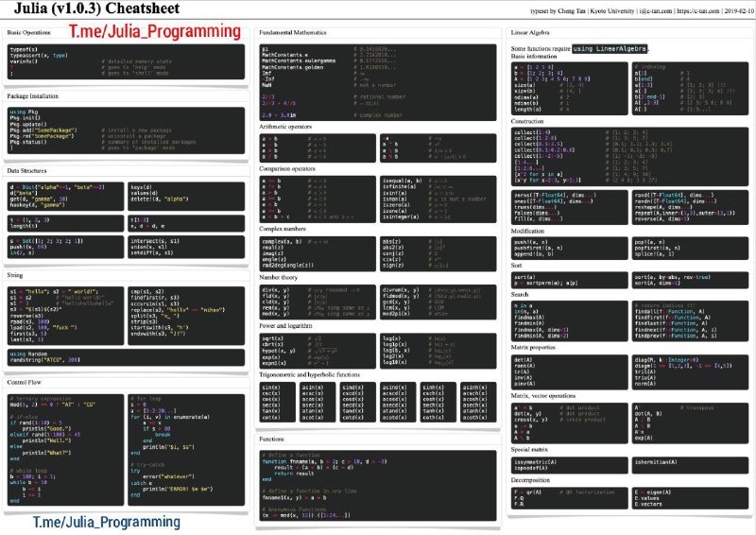Image resolution: width=756 pixels, height=535 pixels.
Task: Click the "Comparison operators" heading
Action: pyautogui.click(x=287, y=169)
